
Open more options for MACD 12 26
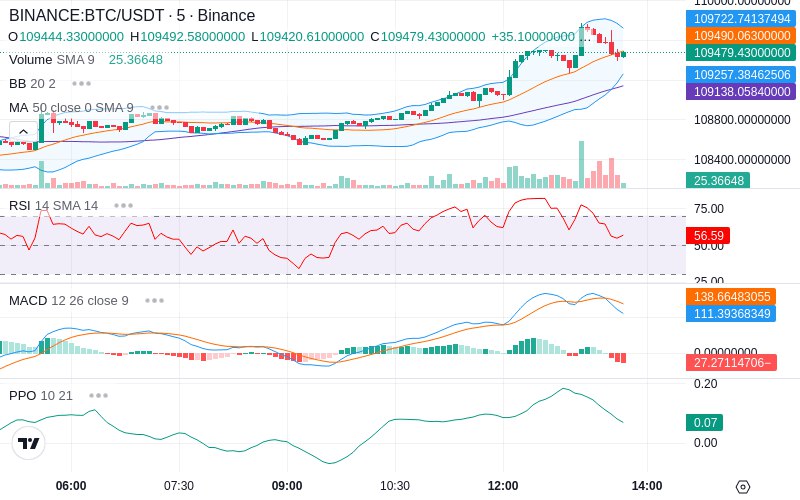pyautogui.click(x=154, y=301)
